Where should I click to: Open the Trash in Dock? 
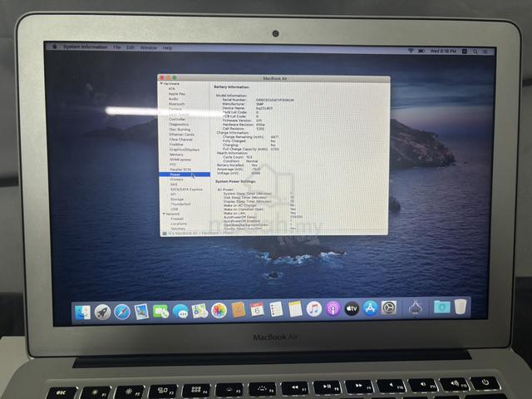461,307
